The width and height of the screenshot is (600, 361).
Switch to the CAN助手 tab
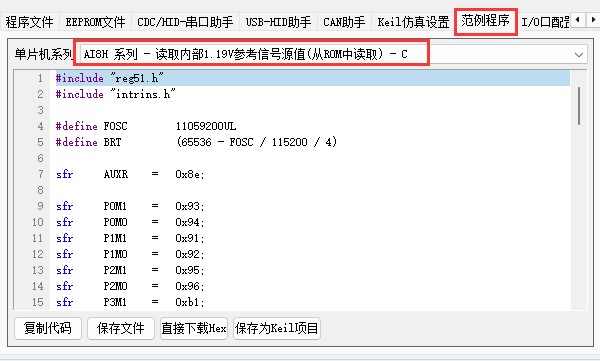point(344,22)
